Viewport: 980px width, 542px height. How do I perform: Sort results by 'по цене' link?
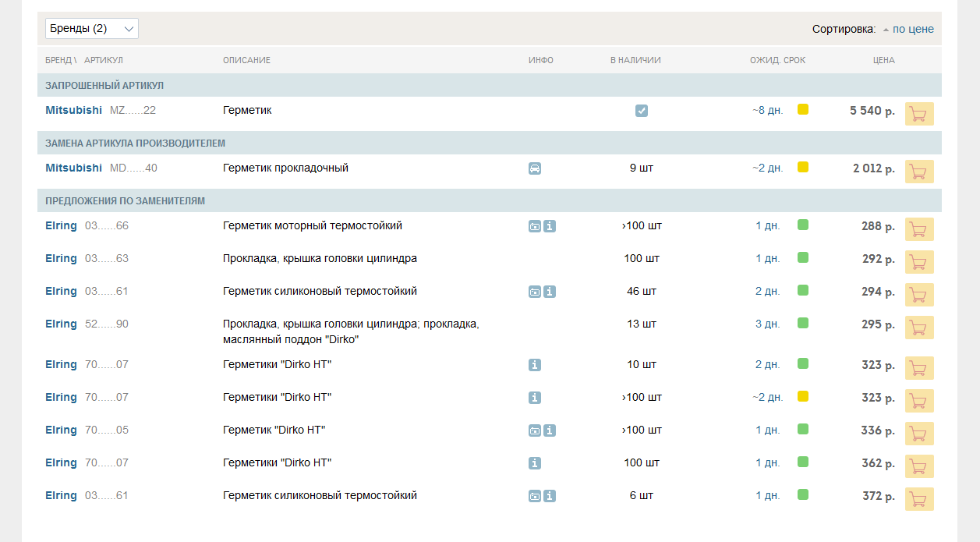pyautogui.click(x=913, y=29)
